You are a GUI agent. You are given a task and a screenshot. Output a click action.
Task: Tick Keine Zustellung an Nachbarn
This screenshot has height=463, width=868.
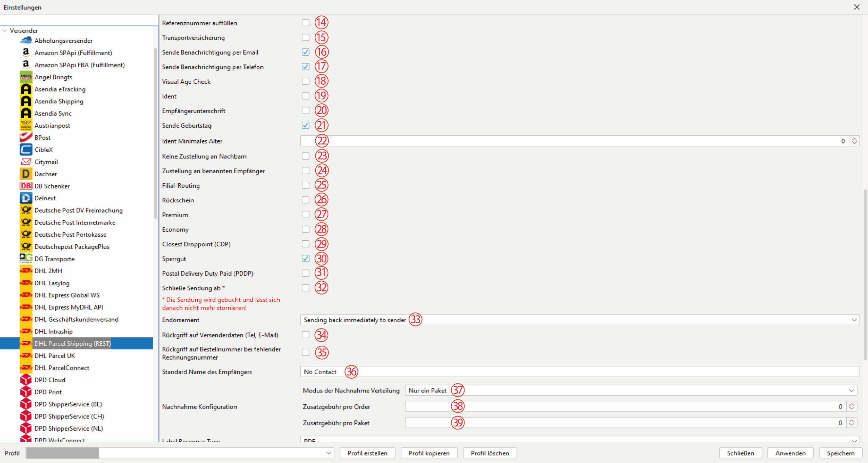tap(305, 156)
